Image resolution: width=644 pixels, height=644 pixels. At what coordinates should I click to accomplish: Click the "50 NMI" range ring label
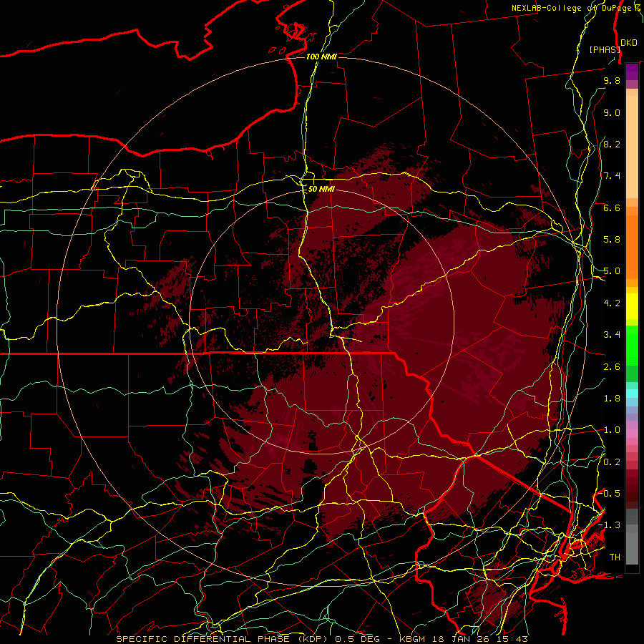click(x=321, y=189)
